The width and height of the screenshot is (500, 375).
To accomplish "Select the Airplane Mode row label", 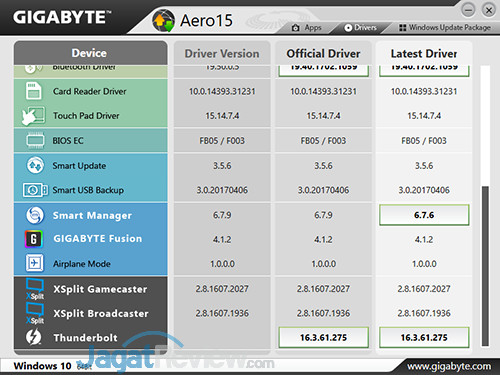I will [82, 264].
